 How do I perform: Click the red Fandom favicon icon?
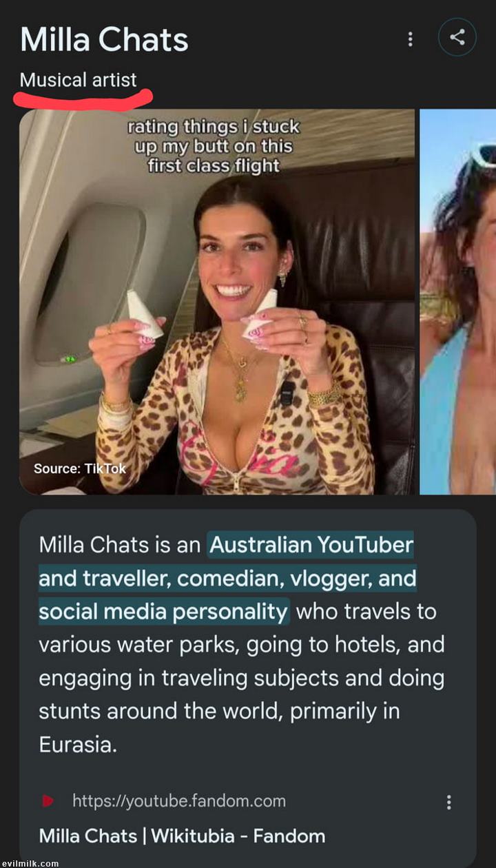click(48, 801)
